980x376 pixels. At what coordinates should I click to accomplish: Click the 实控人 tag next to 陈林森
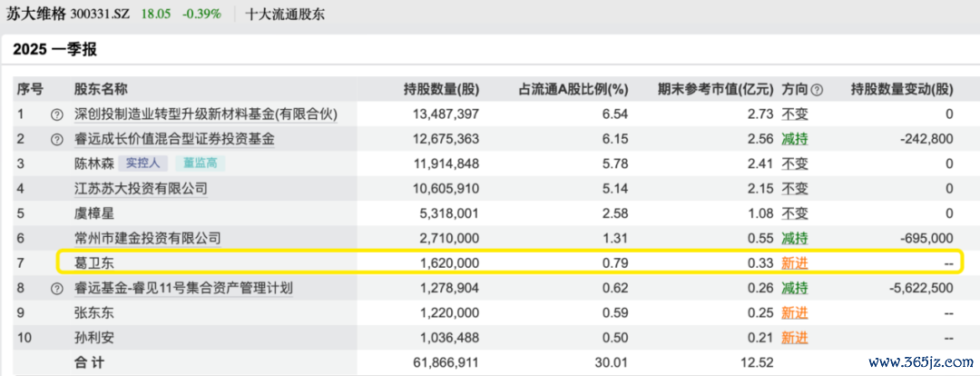[x=142, y=164]
